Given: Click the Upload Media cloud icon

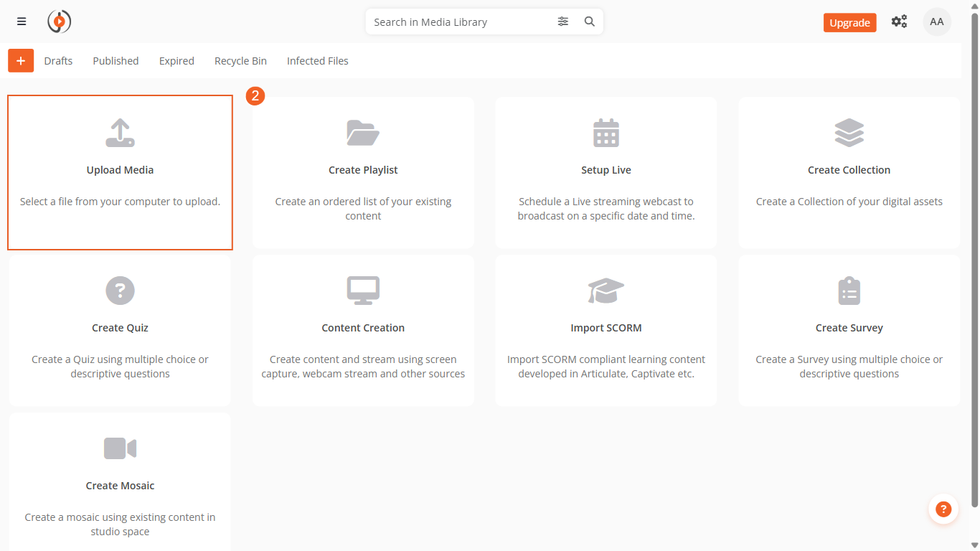Looking at the screenshot, I should pos(120,133).
